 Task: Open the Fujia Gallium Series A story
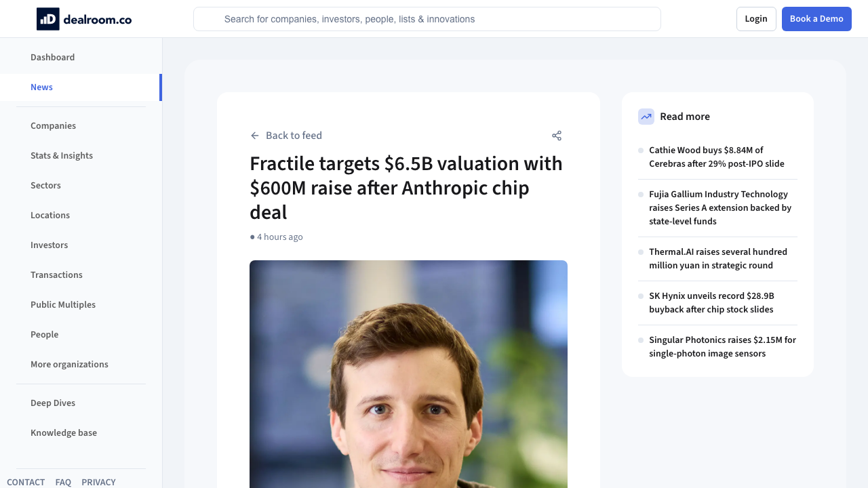pos(720,208)
